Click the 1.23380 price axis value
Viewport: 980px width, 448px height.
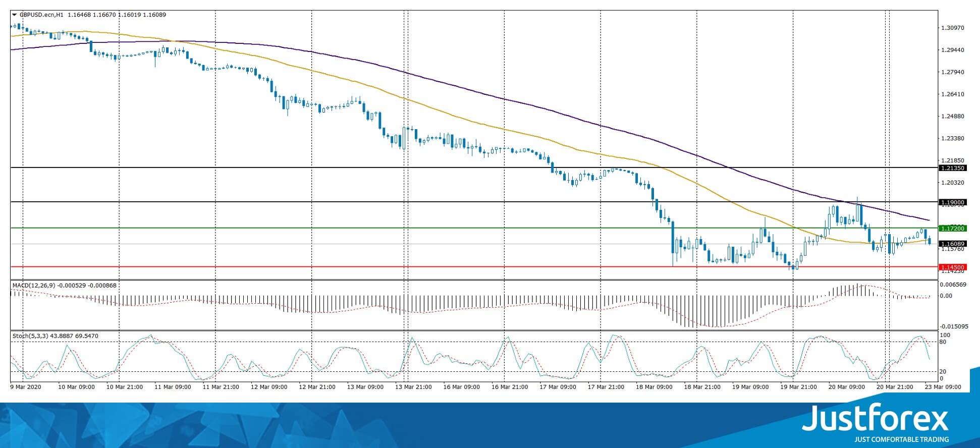pos(953,138)
